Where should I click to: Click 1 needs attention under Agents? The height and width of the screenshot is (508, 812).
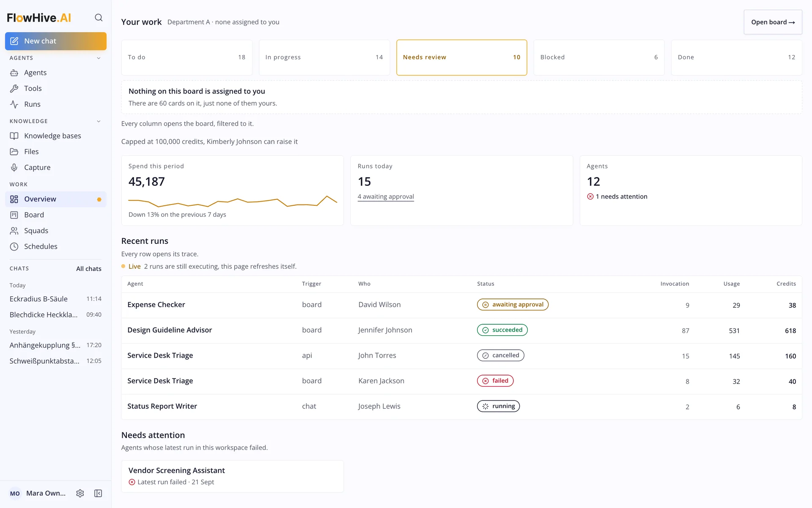(x=617, y=196)
